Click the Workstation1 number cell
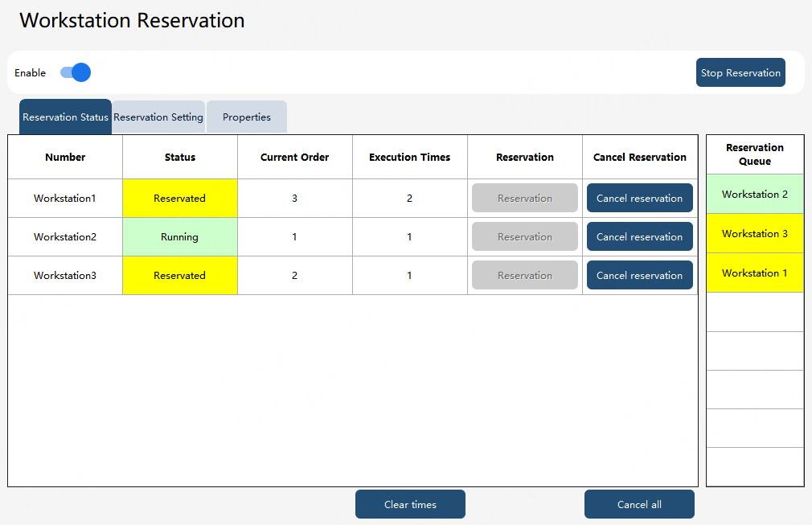Viewport: 812px width, 525px height. 65,199
